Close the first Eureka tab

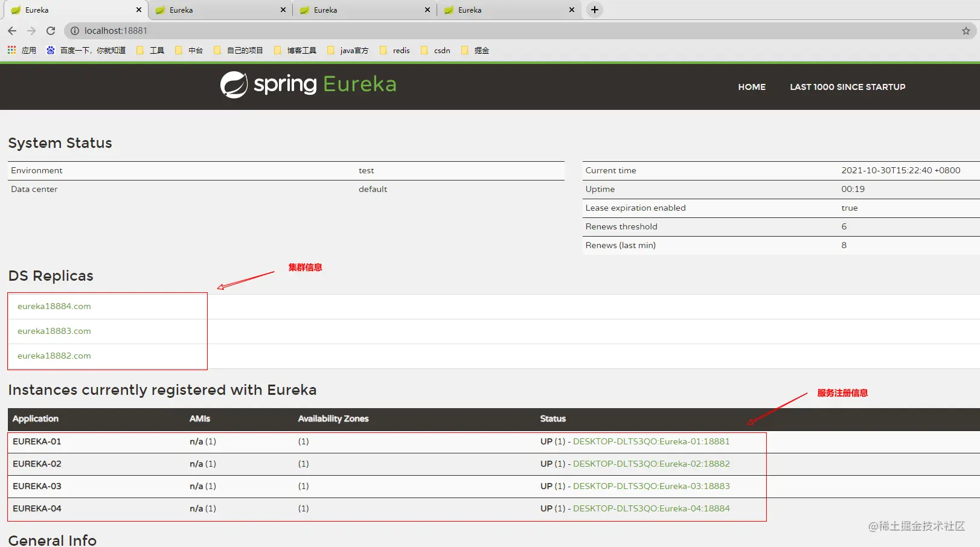(139, 10)
